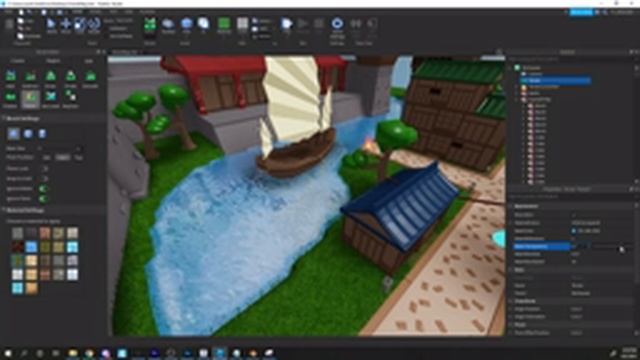The height and width of the screenshot is (360, 640).
Task: Select the Paint terrain tool
Action: [31, 99]
